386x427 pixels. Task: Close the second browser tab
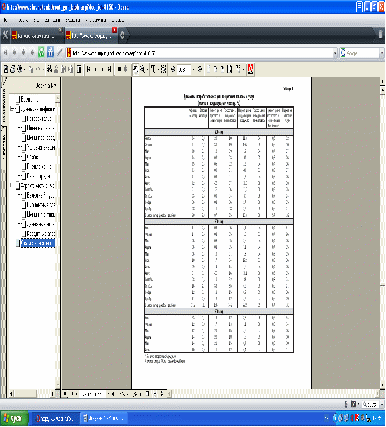click(114, 30)
